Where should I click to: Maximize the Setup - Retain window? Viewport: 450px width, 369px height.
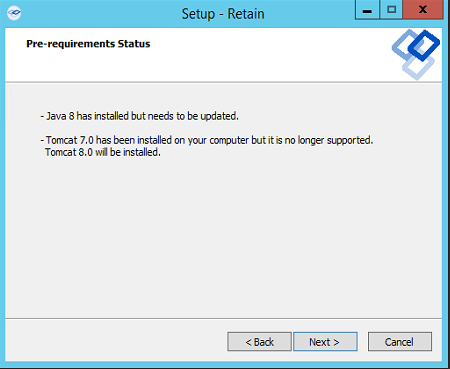pos(391,10)
